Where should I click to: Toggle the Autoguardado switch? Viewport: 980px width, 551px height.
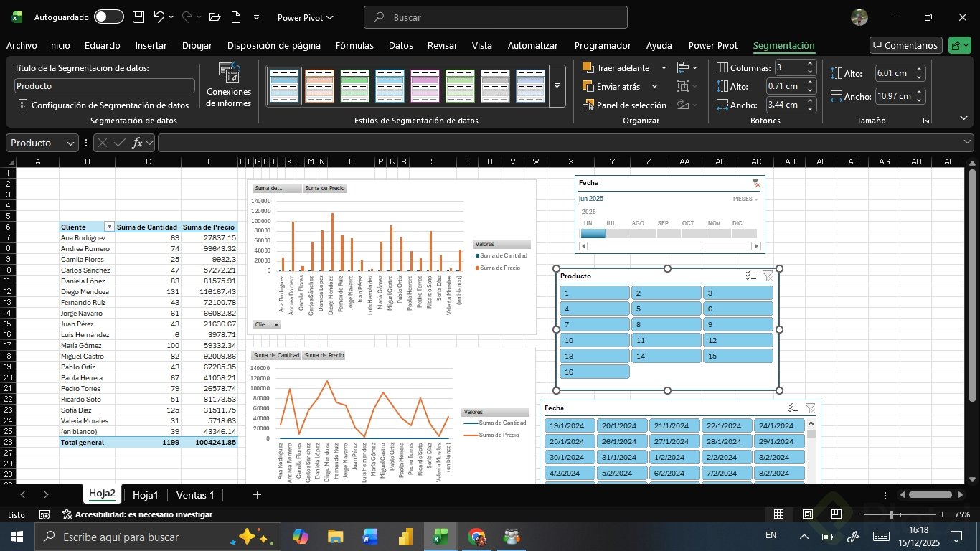(108, 17)
